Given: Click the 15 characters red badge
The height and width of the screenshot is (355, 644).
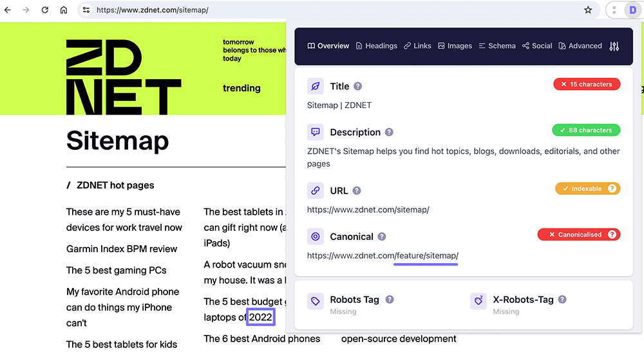Looking at the screenshot, I should [x=587, y=84].
